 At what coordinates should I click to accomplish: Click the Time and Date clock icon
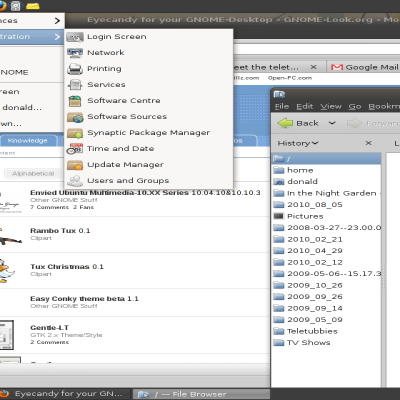coord(75,149)
